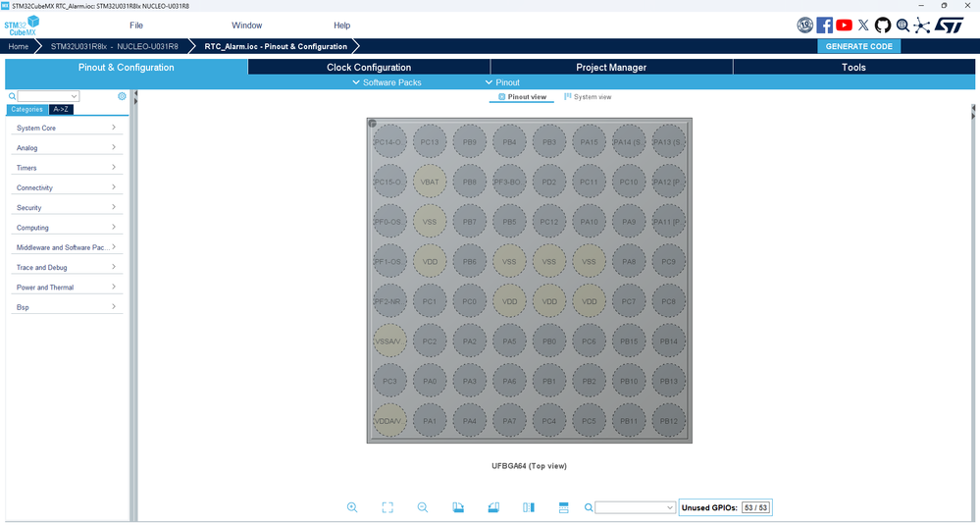This screenshot has height=526, width=980.
Task: Click the RTC_Alarm.ioc breadcrumb
Action: pos(276,46)
